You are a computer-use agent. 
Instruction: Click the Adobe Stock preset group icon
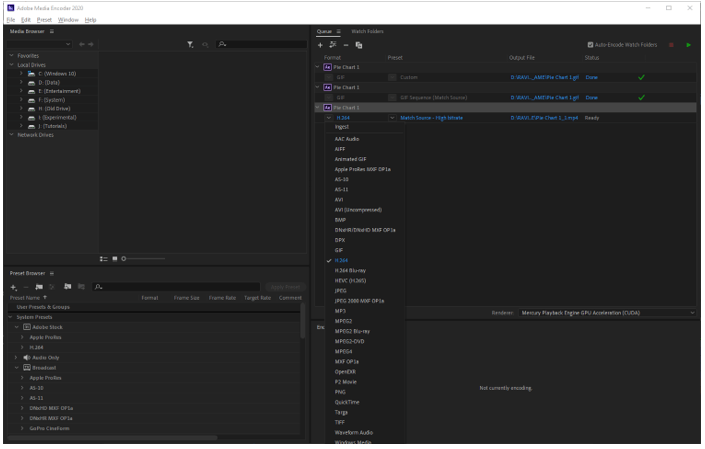(27, 327)
